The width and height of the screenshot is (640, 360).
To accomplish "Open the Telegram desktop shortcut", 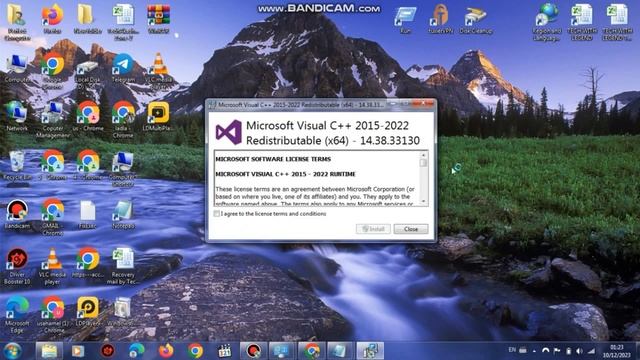I will pyautogui.click(x=123, y=68).
